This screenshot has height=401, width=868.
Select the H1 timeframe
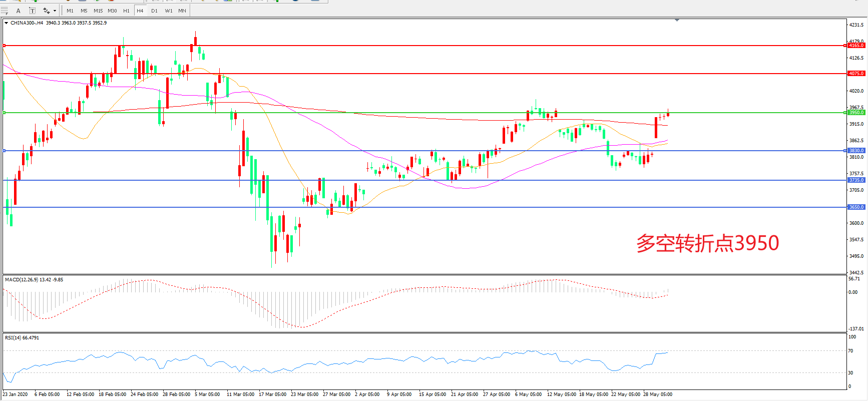coord(126,11)
